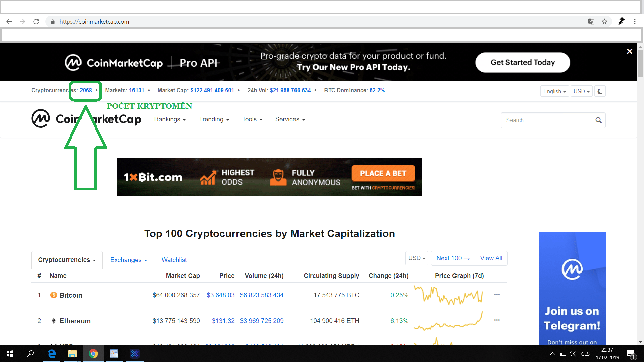
Task: Click BTC Dominance 52.2% value
Action: point(377,90)
